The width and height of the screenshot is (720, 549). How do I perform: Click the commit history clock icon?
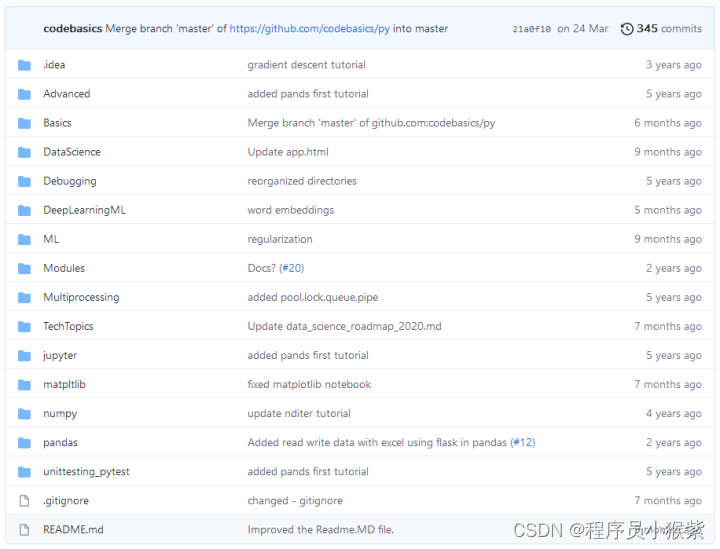tap(627, 29)
